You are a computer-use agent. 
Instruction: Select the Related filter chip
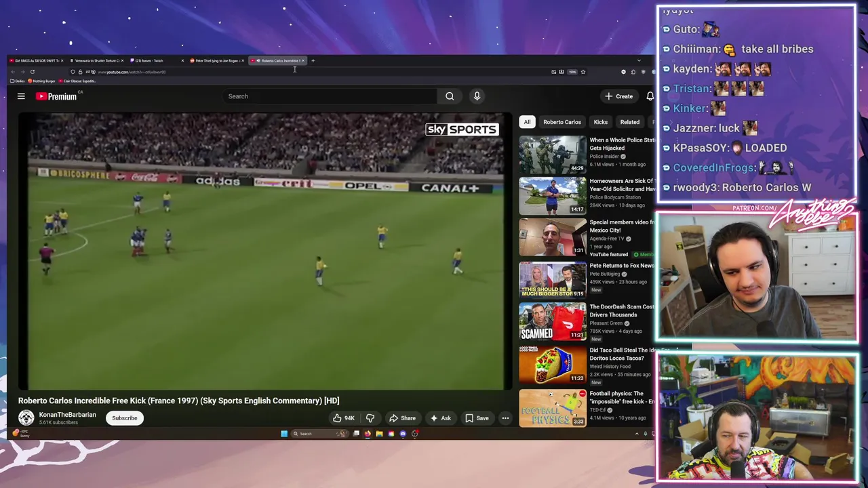[630, 122]
